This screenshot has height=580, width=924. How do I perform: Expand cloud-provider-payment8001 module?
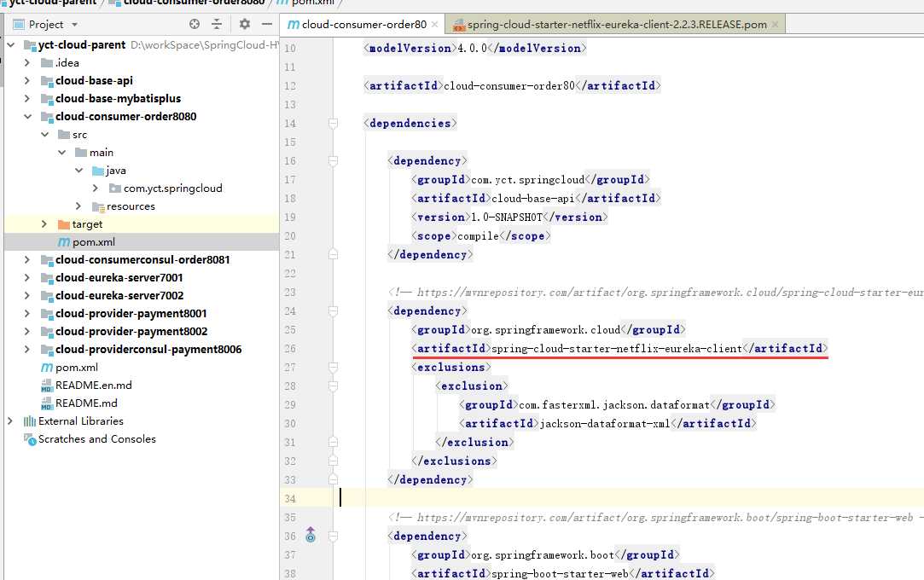click(27, 313)
